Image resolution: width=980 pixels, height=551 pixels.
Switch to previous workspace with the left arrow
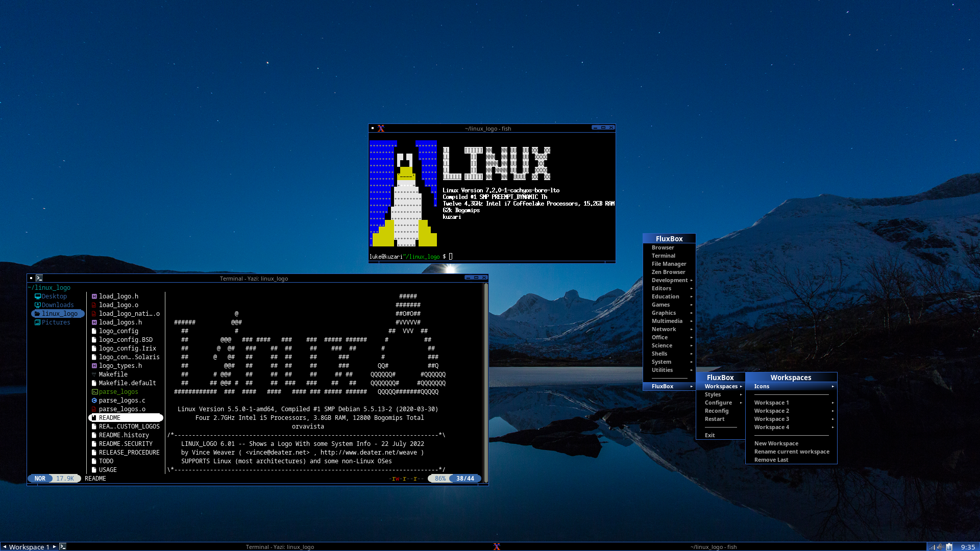[x=4, y=546]
